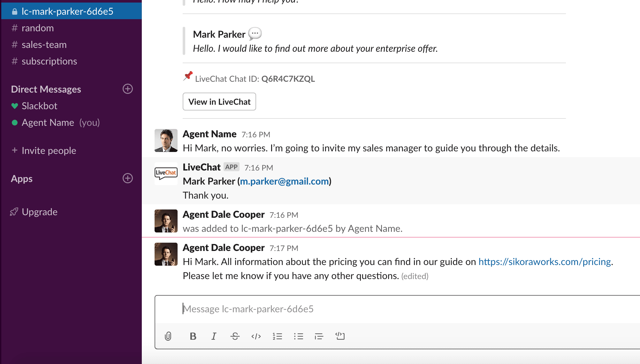640x364 pixels.
Task: Apply strikethrough formatting
Action: (235, 336)
